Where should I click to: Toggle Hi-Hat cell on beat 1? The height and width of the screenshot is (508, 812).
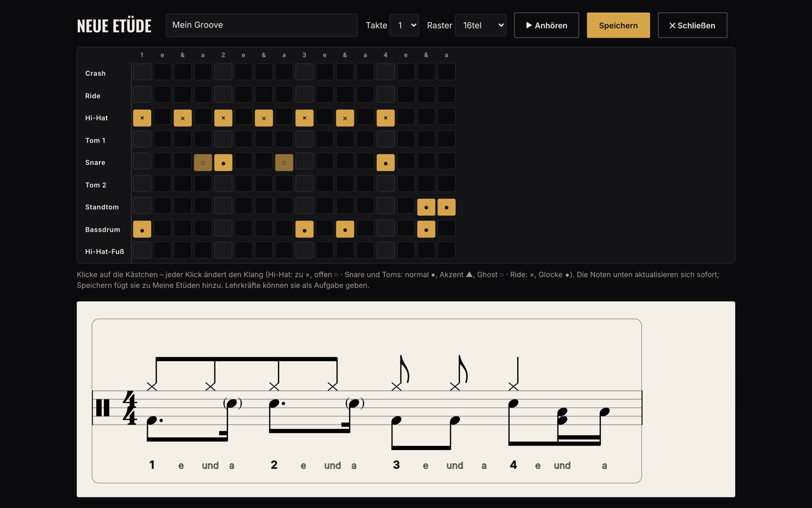click(x=142, y=118)
